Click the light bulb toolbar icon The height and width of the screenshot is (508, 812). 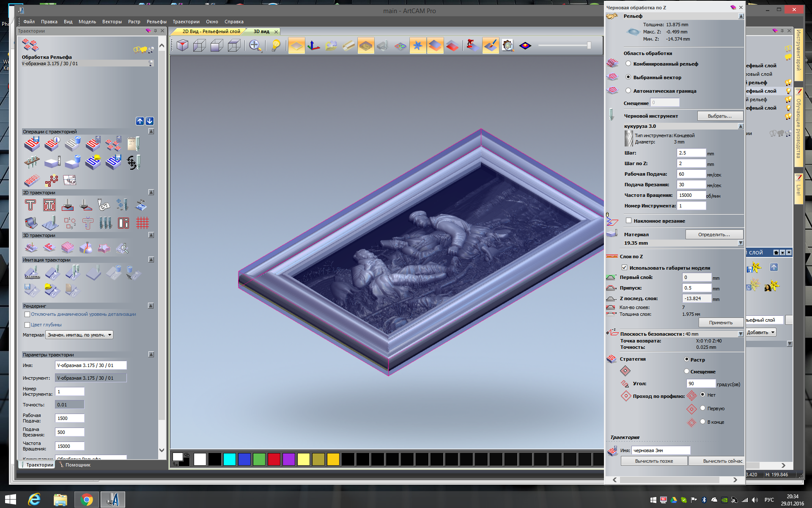(276, 45)
